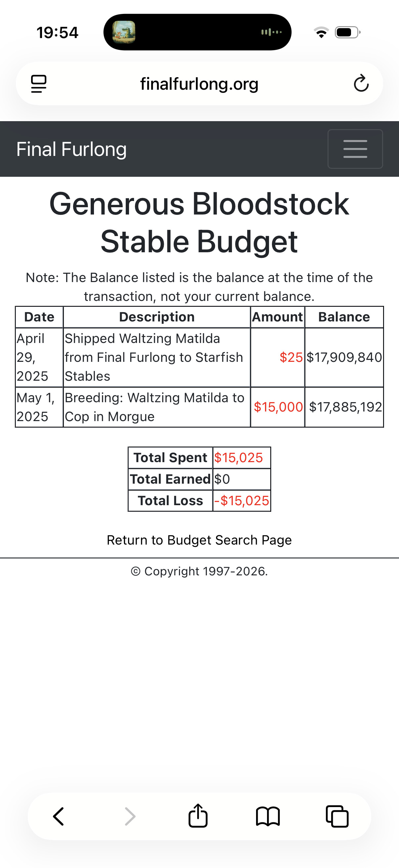Tap the Balance column header

tap(344, 317)
